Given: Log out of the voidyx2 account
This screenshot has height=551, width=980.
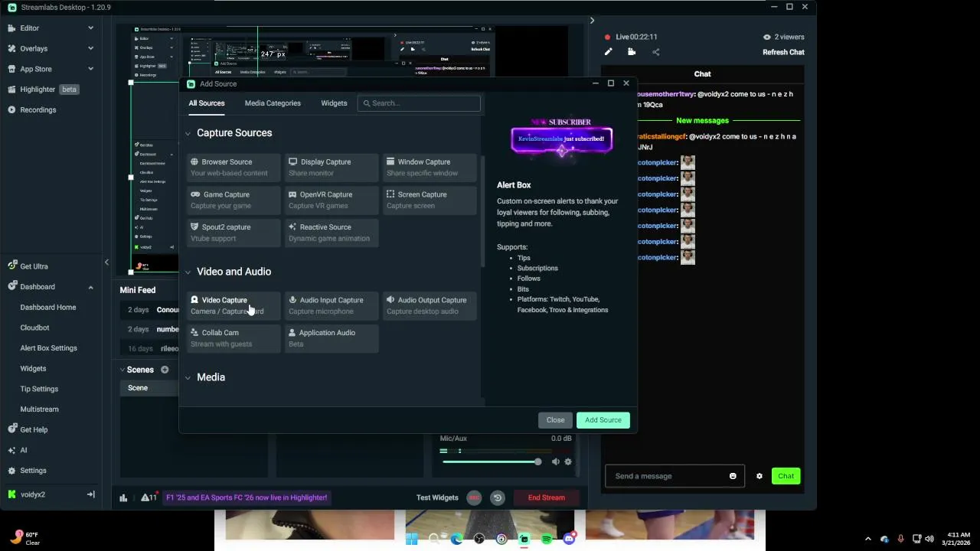Looking at the screenshot, I should pyautogui.click(x=90, y=495).
